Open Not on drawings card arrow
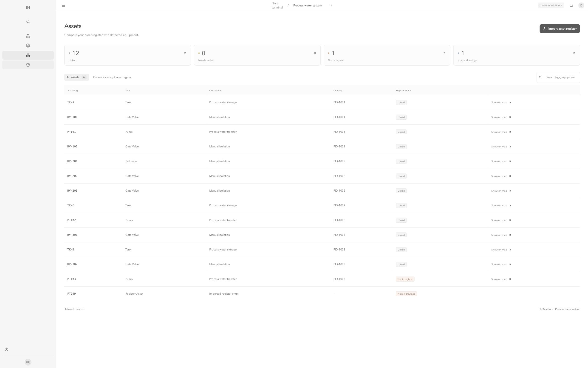The width and height of the screenshot is (588, 368). [574, 53]
